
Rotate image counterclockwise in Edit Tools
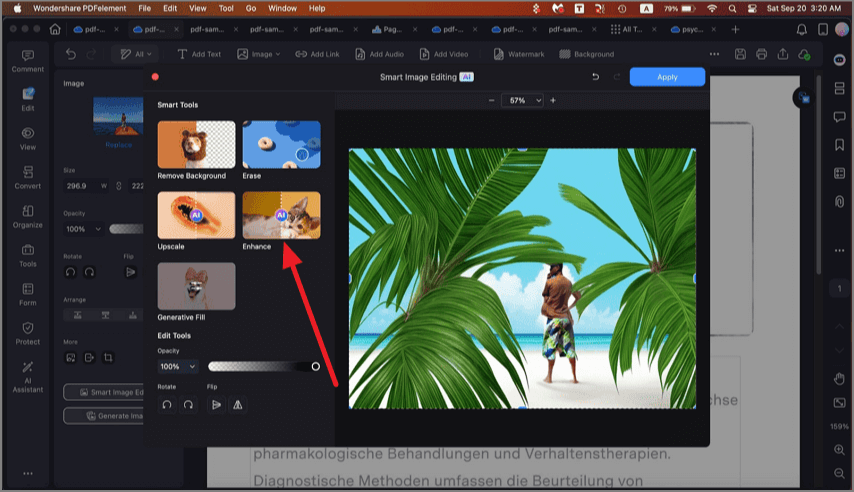pyautogui.click(x=167, y=405)
